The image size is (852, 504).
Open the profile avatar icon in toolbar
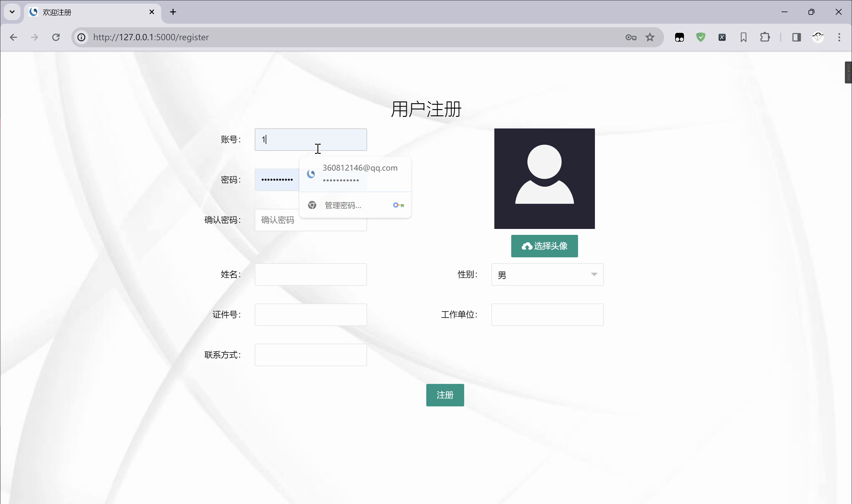pyautogui.click(x=818, y=37)
